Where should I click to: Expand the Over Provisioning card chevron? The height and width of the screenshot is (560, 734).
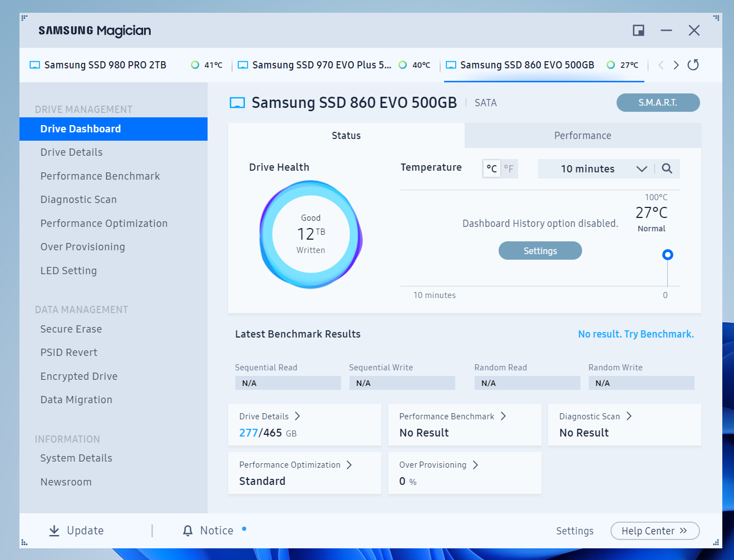[x=475, y=465]
